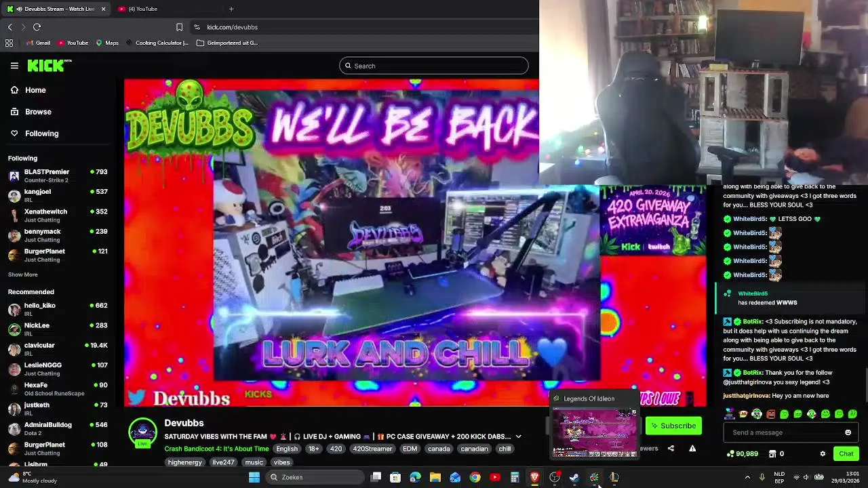The width and height of the screenshot is (868, 488).
Task: Click Devubbs streamer avatar below video
Action: (x=142, y=433)
